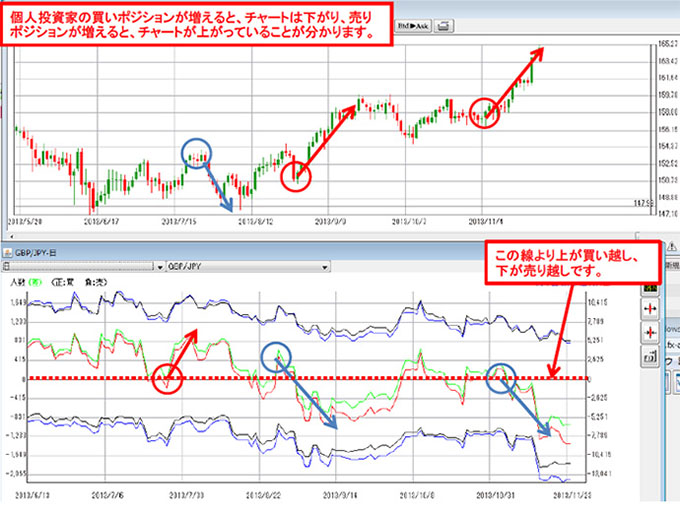
Task: Click the green chart icon in right toolbar
Action: point(651,287)
